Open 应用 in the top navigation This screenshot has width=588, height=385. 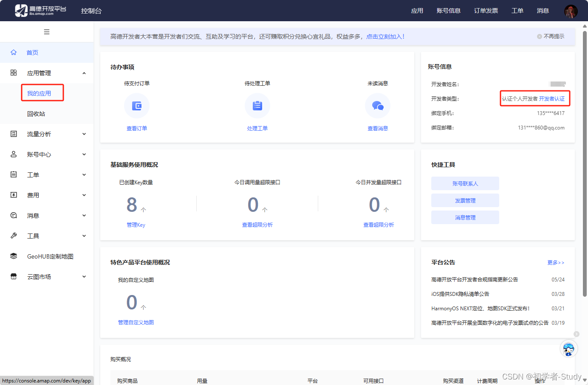click(x=417, y=11)
